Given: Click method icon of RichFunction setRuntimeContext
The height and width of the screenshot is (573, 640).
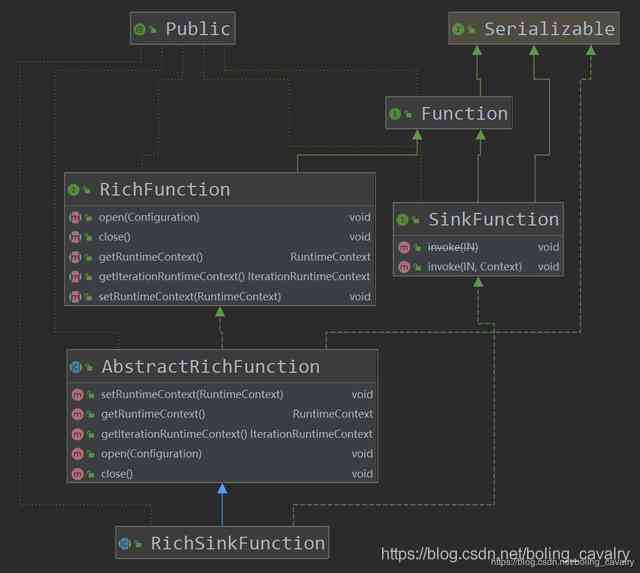Looking at the screenshot, I should [75, 297].
